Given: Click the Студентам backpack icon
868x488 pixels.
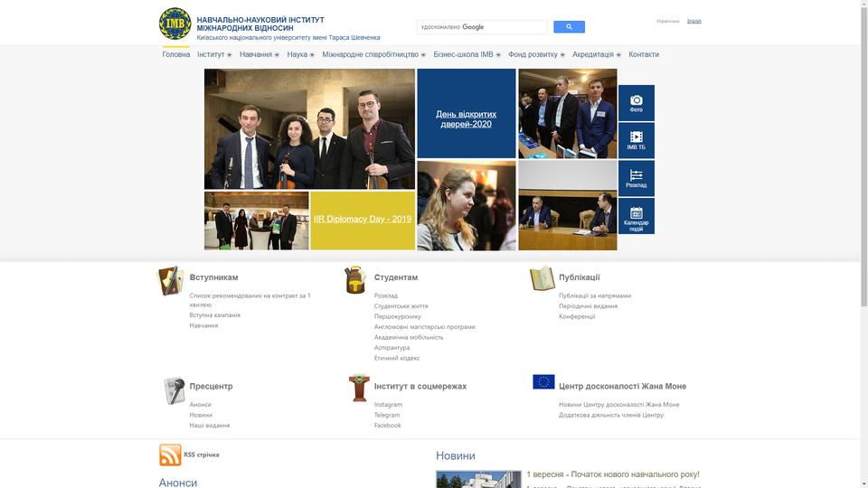Looking at the screenshot, I should click(354, 280).
